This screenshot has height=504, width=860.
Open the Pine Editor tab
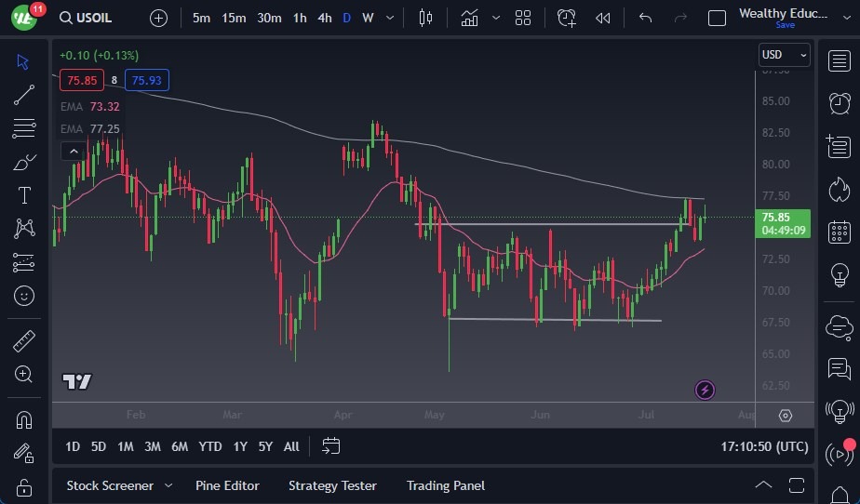click(227, 485)
